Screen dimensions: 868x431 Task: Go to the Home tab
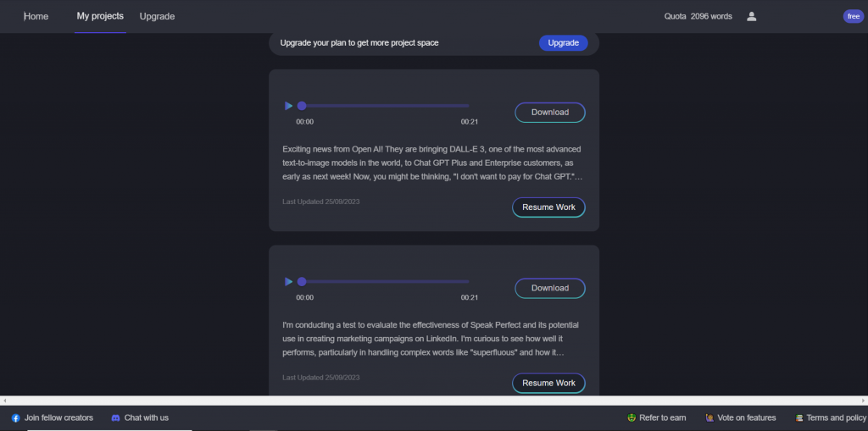(36, 16)
